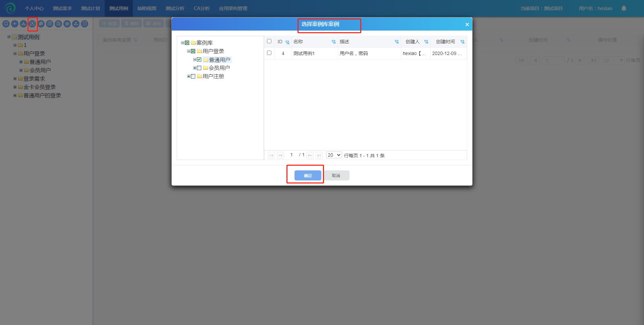Click the app logo in the top-left corner
Image resolution: width=644 pixels, height=325 pixels.
coord(10,8)
